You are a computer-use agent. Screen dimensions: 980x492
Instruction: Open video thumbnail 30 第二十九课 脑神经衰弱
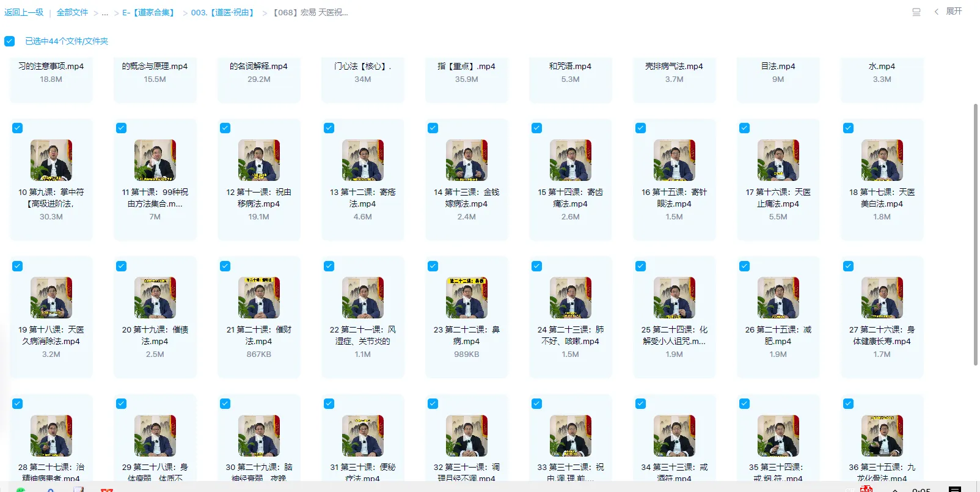pos(258,436)
